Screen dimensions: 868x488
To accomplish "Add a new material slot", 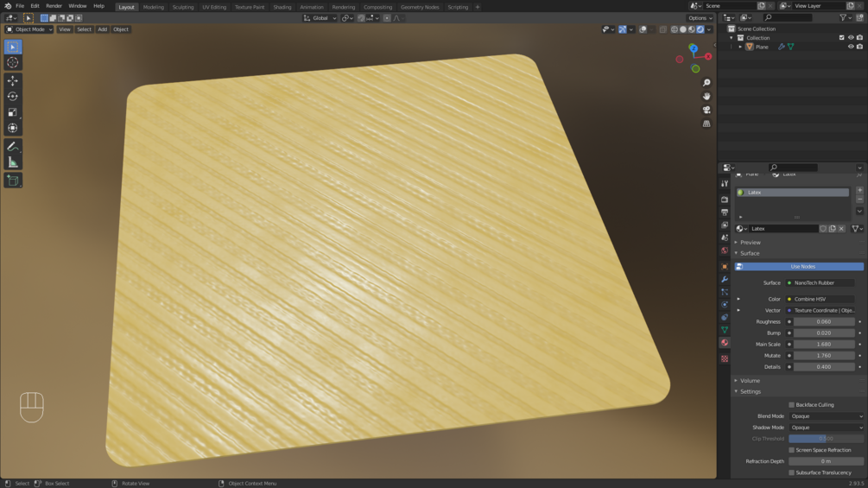I will (x=859, y=190).
